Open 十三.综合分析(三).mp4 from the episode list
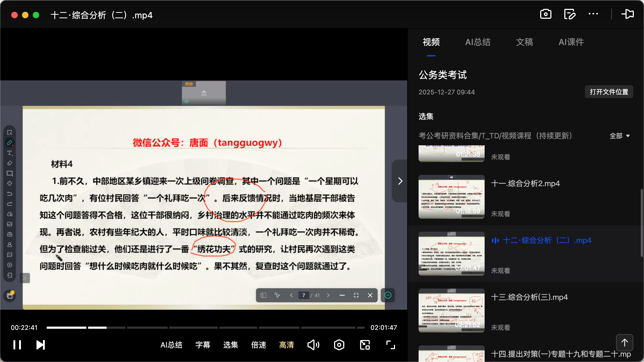Screen dimensions: 644x362 click(530, 297)
